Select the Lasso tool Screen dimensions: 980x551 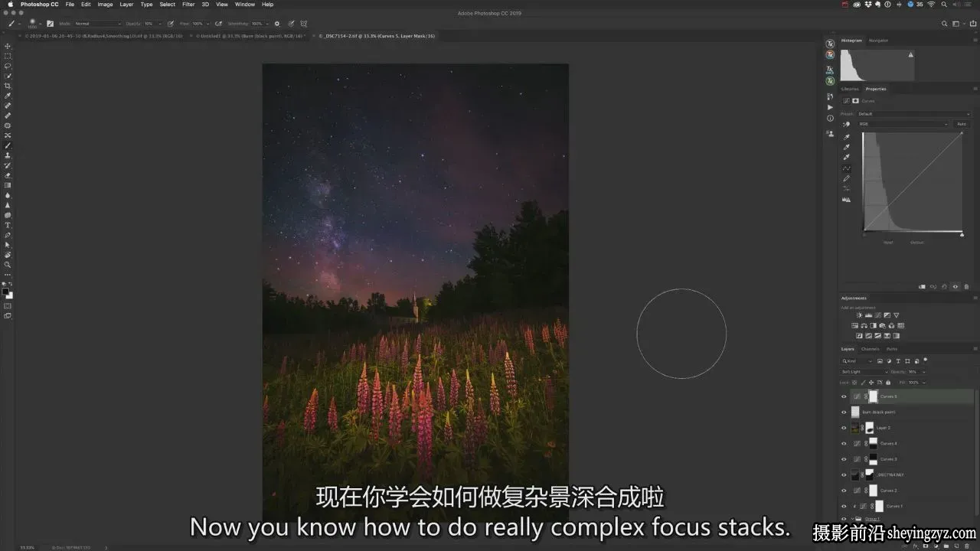(8, 66)
